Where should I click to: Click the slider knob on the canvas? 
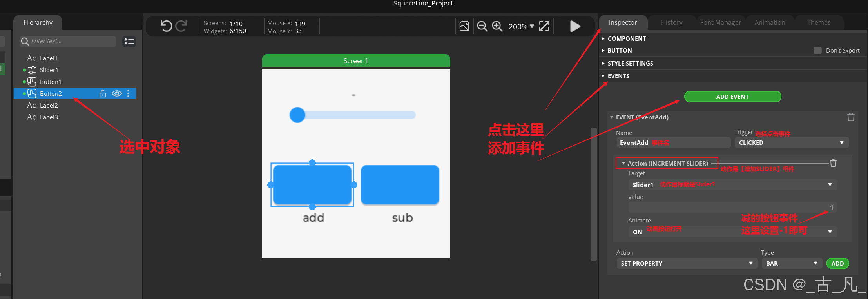click(x=297, y=115)
